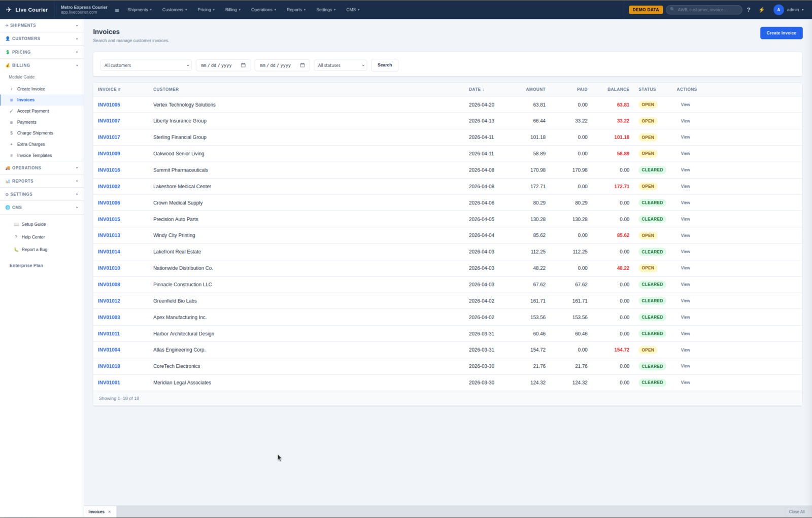Click the hamburger menu icon beside Metro Express Courier
This screenshot has height=518, width=812.
click(117, 10)
